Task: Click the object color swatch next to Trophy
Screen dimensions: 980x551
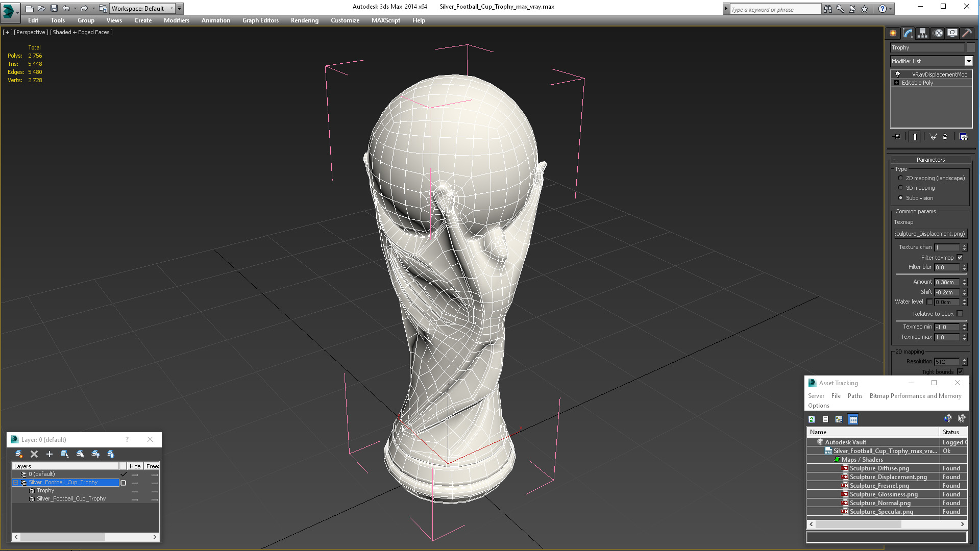Action: 971,47
